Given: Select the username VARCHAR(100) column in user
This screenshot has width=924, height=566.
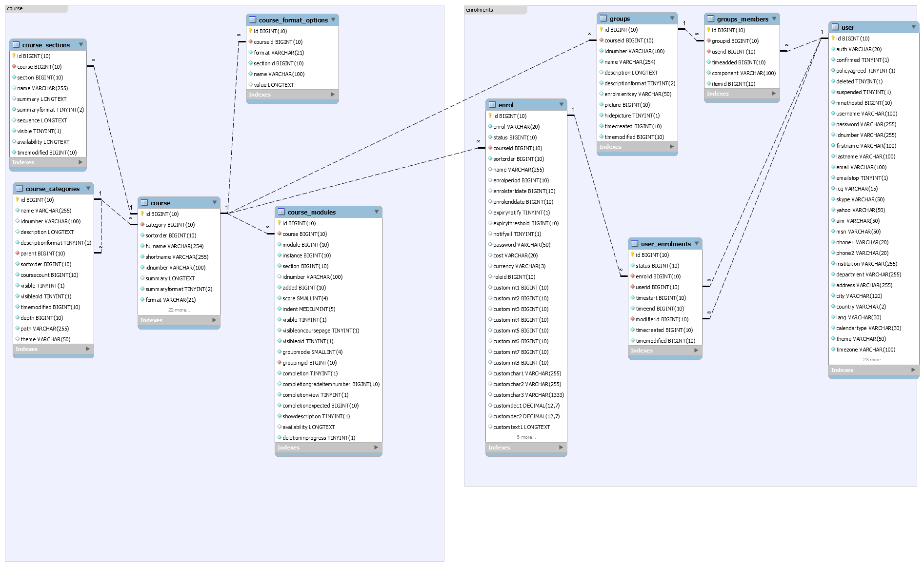Looking at the screenshot, I should (x=866, y=114).
